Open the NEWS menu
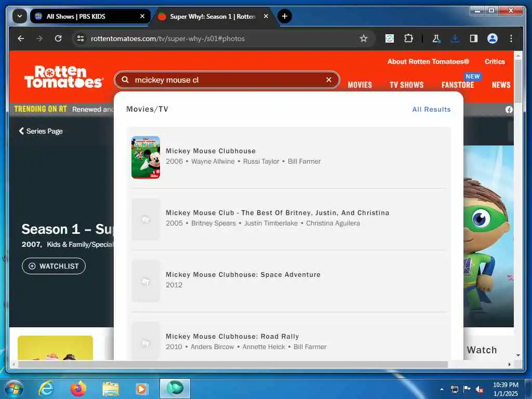The image size is (532, 399). click(501, 85)
